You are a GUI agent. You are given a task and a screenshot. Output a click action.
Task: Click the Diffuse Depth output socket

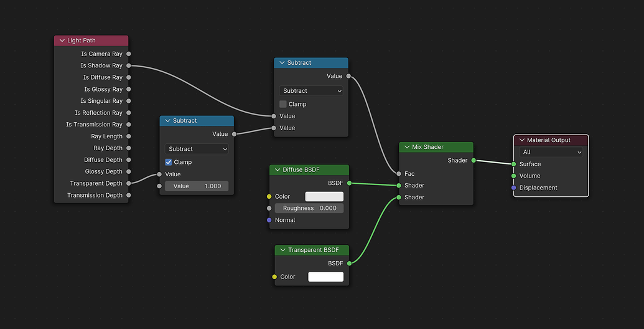129,160
